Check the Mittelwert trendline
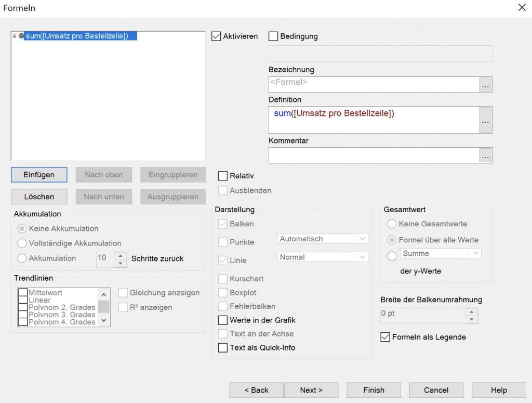This screenshot has height=403, width=532. tap(22, 292)
